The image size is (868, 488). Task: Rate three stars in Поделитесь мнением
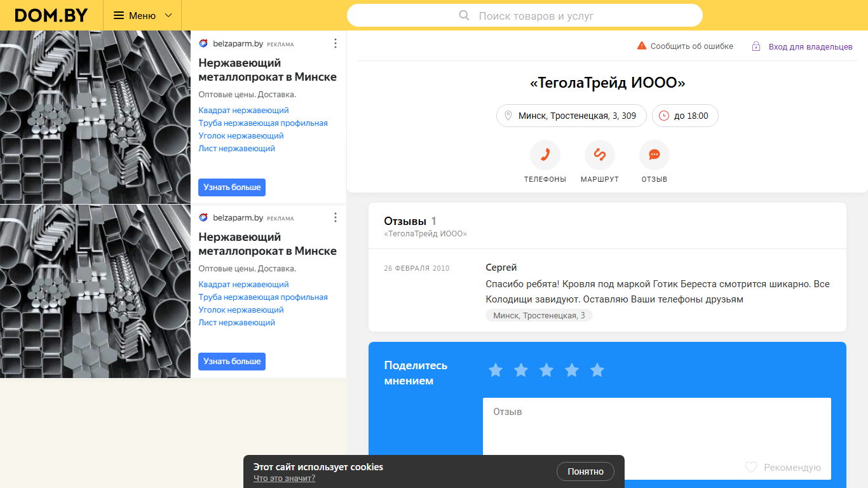546,370
